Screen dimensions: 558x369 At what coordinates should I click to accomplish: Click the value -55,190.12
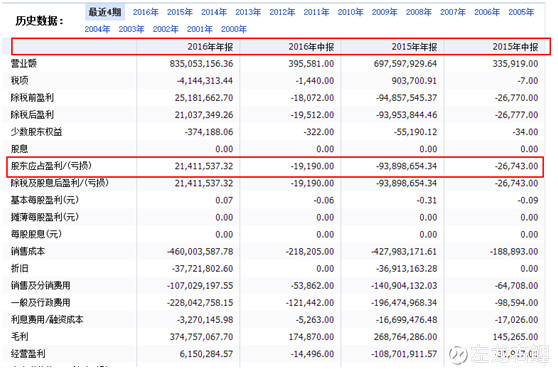click(415, 132)
